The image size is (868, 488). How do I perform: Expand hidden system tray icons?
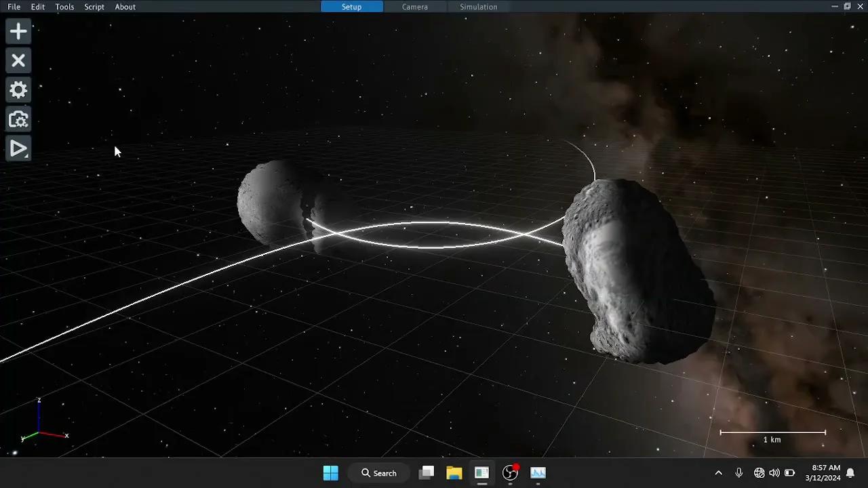(x=718, y=472)
